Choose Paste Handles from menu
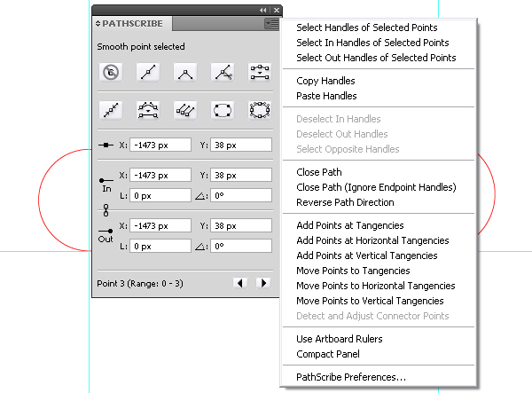Viewport: 532px width, 393px height. click(x=379, y=96)
